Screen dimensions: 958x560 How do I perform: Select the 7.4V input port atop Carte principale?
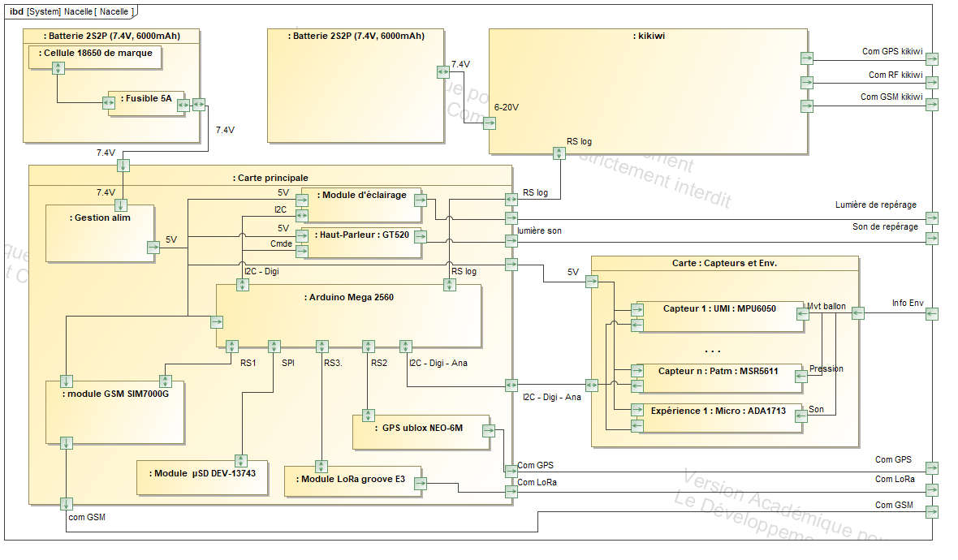123,165
